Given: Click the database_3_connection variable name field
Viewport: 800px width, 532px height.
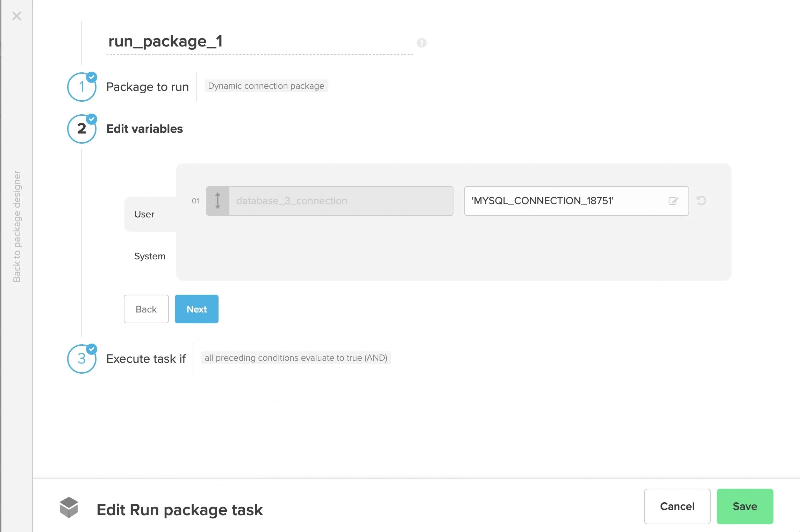Looking at the screenshot, I should pos(341,201).
